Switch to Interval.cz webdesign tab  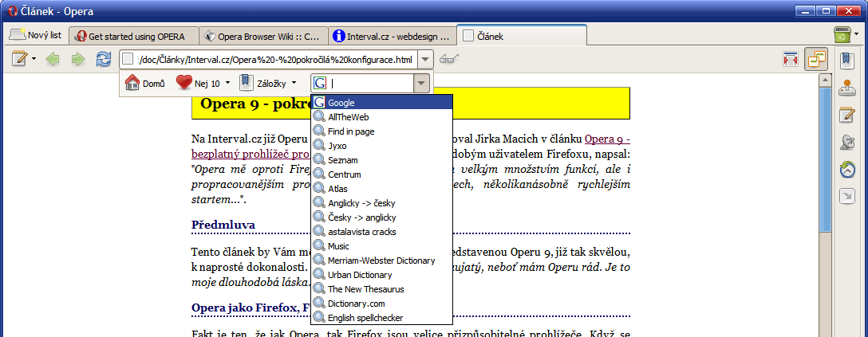point(392,37)
